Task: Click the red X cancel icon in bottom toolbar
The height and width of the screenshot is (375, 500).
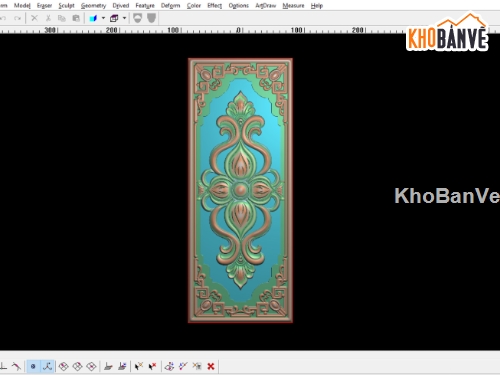Action: 211,367
